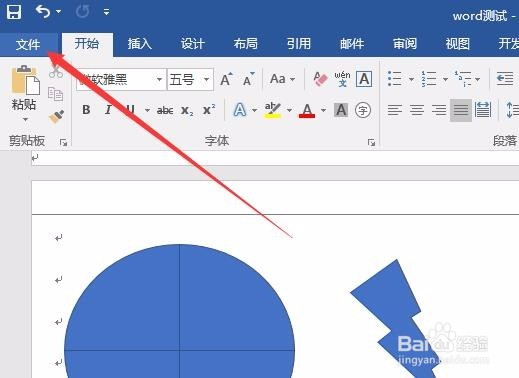Switch to the 邮件 (Mailings) tab
The width and height of the screenshot is (519, 378).
tap(352, 44)
